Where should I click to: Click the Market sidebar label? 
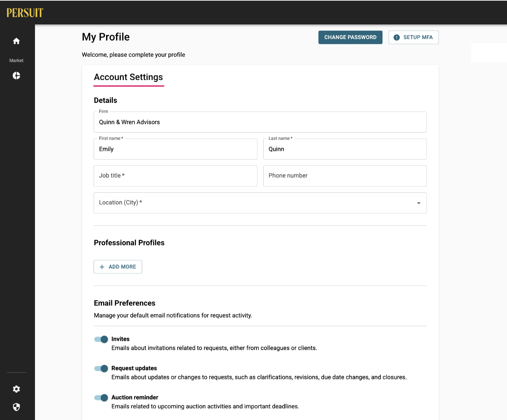[x=16, y=60]
